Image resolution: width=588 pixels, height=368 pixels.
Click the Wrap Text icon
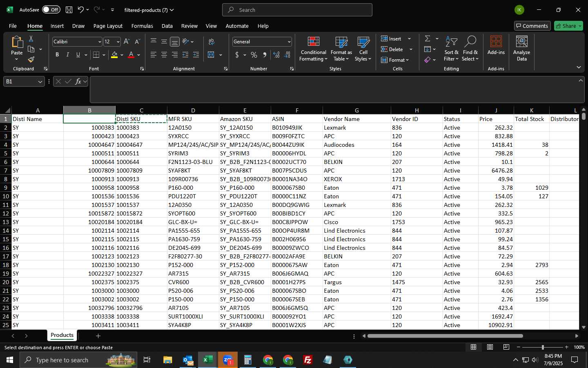point(212,42)
